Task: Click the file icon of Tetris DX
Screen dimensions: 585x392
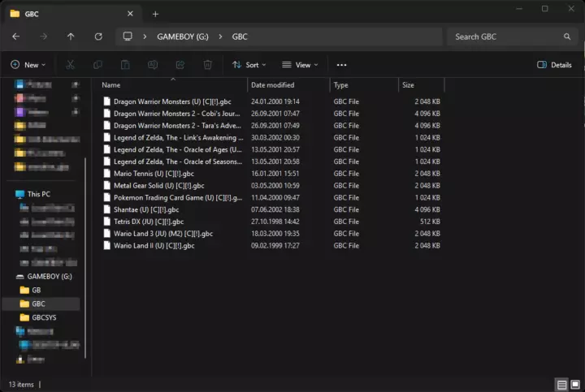Action: [x=107, y=222]
